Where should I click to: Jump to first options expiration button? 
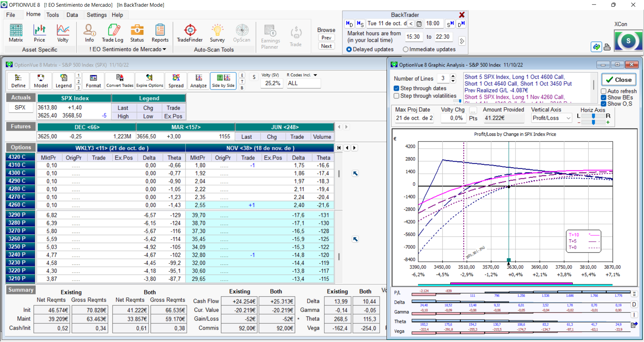(x=339, y=148)
